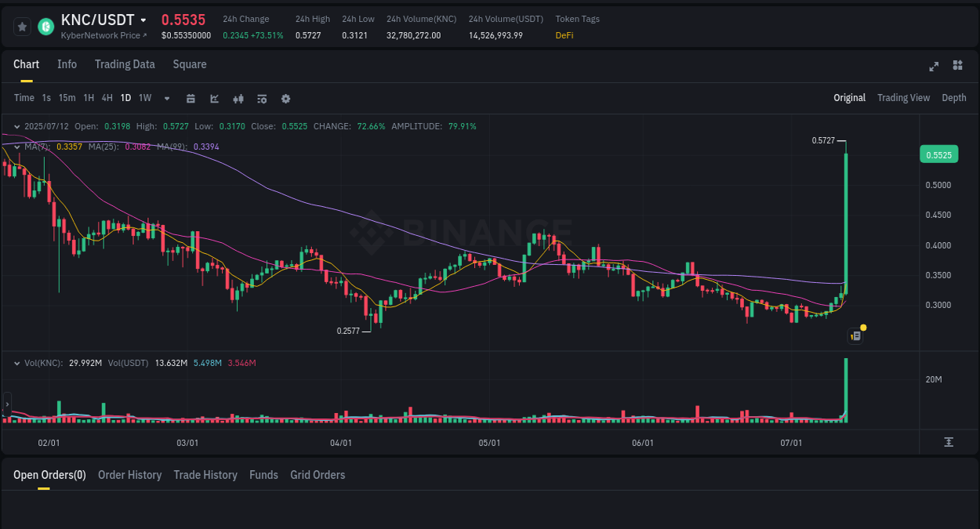Open the technical indicators list icon
Viewport: 980px width, 529px height.
click(262, 99)
